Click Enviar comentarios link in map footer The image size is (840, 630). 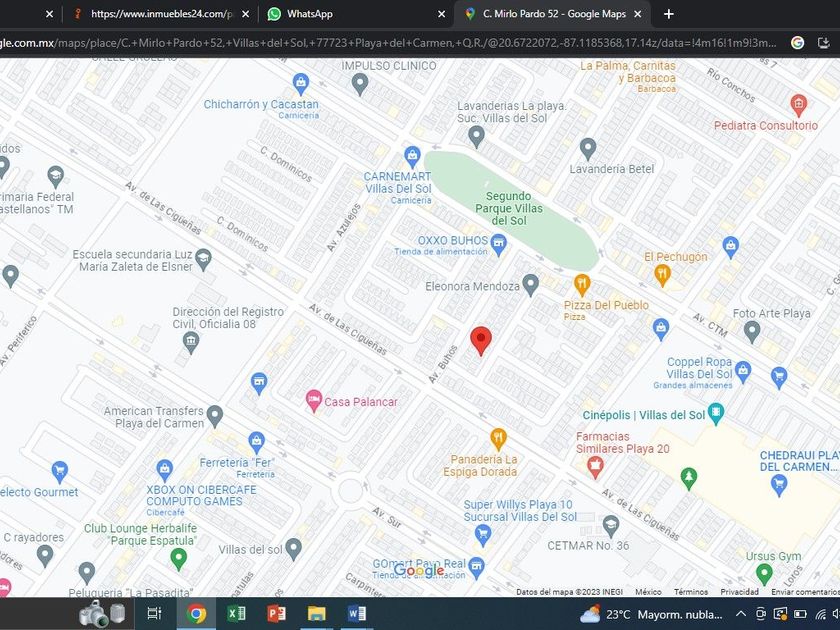tap(805, 592)
